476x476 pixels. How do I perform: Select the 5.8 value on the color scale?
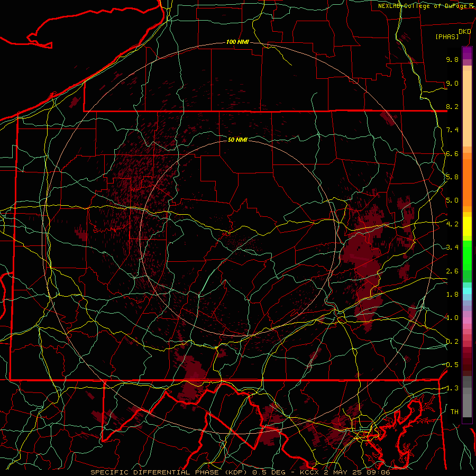[x=452, y=177]
